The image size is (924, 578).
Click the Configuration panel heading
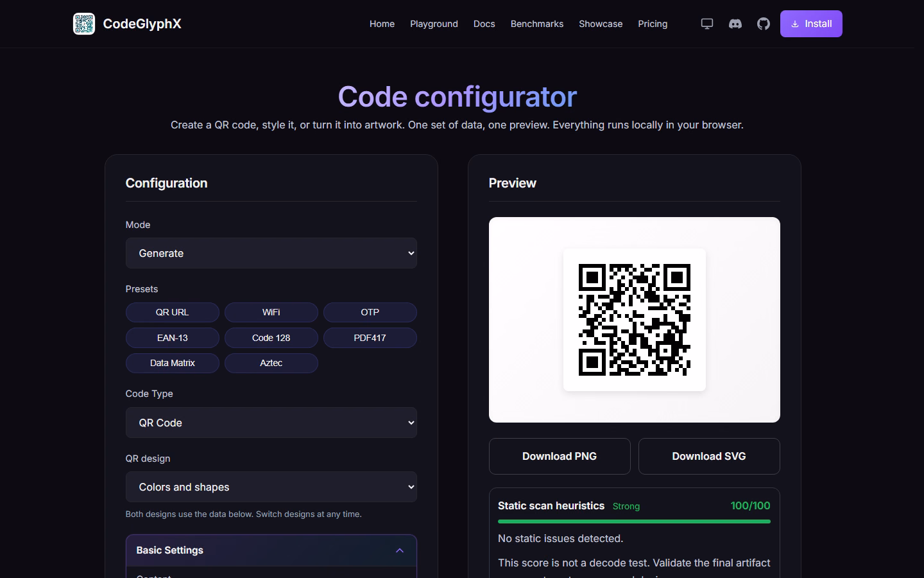pyautogui.click(x=166, y=183)
